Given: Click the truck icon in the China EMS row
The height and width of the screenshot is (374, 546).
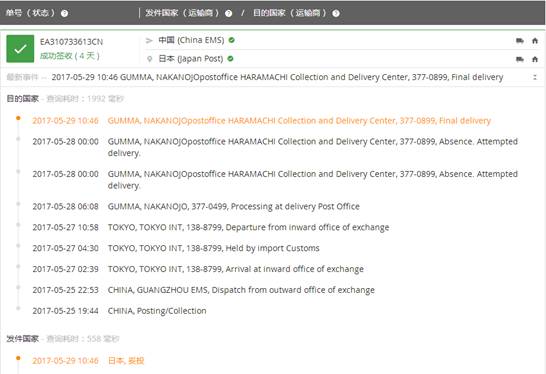Looking at the screenshot, I should point(520,41).
